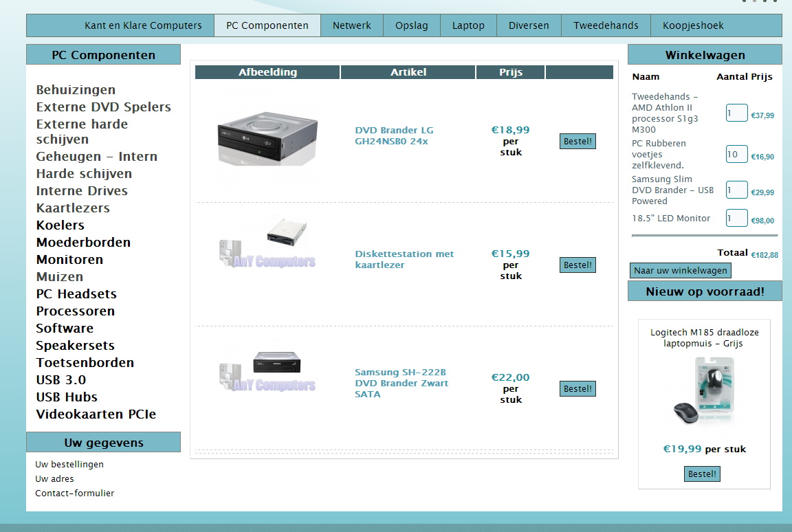Open Diversen navigation tab
The height and width of the screenshot is (532, 792).
529,25
